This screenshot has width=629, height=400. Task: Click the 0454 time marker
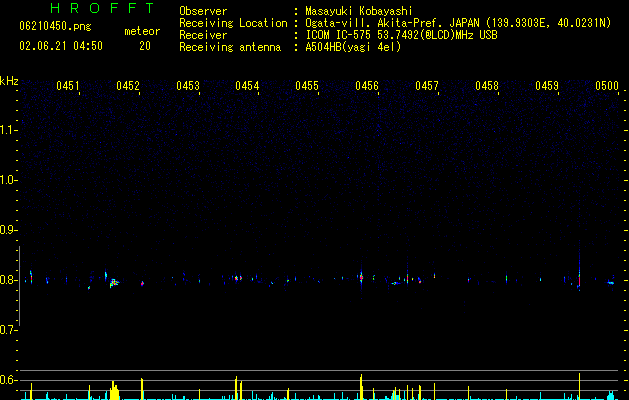pos(247,86)
